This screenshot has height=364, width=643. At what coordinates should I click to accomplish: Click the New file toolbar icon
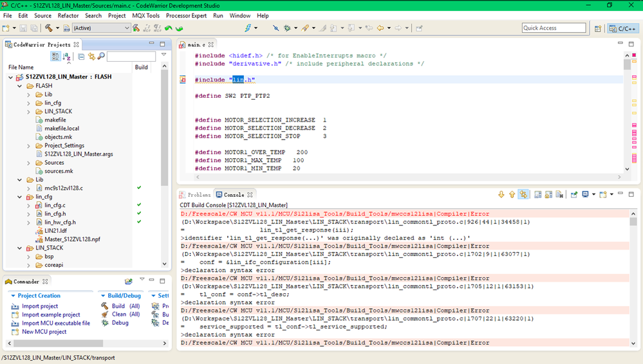tap(6, 28)
